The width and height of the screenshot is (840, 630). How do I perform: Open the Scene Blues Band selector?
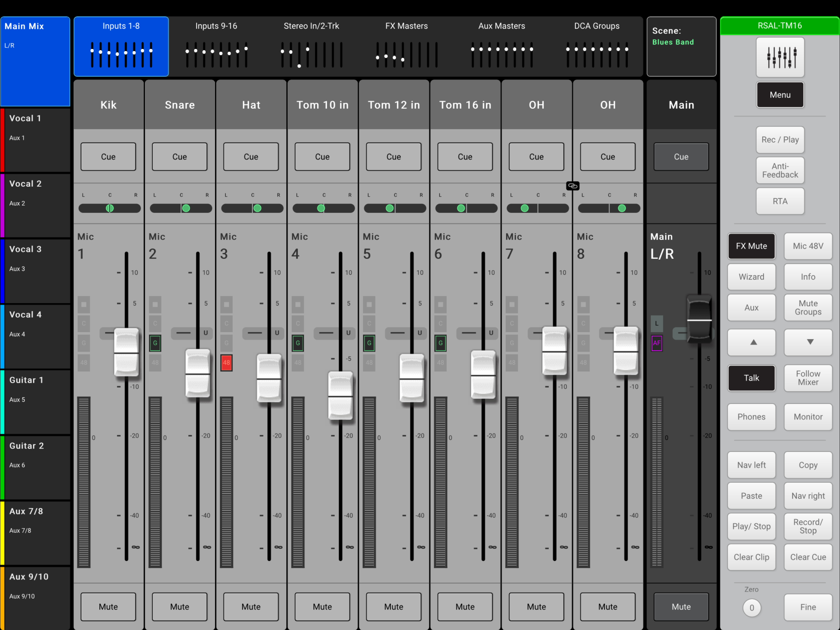tap(681, 46)
